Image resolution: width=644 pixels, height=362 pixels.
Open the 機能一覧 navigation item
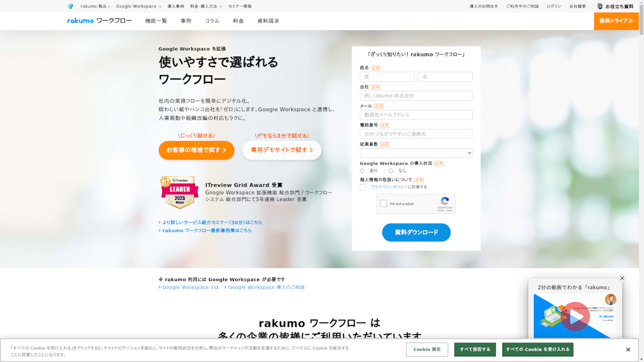[156, 21]
